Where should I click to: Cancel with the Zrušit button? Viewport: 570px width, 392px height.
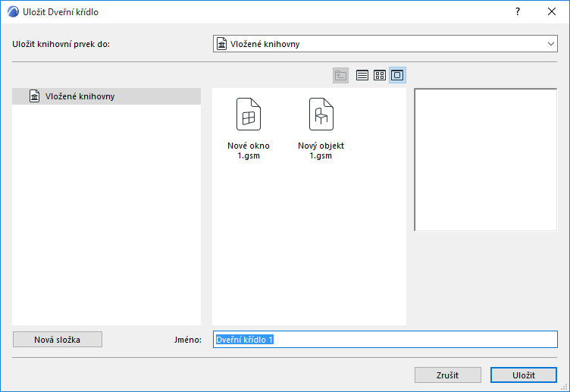tap(448, 375)
